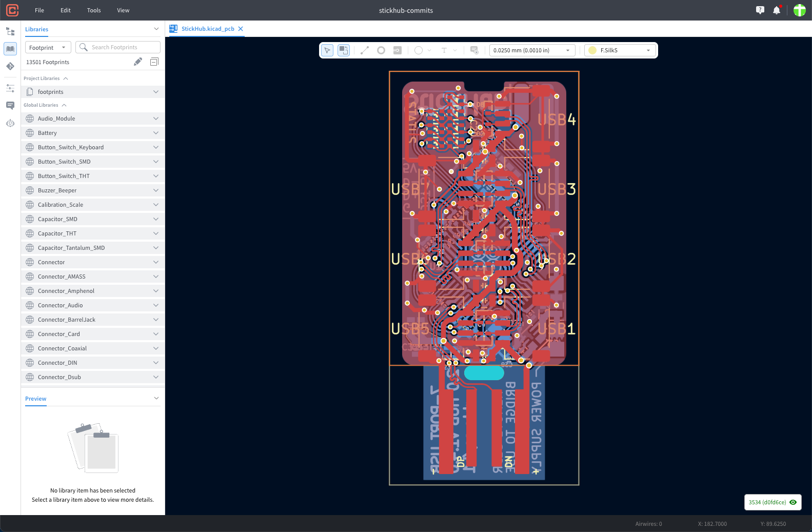This screenshot has width=812, height=532.
Task: Click the F.SilkS yellow layer color swatch
Action: click(592, 50)
